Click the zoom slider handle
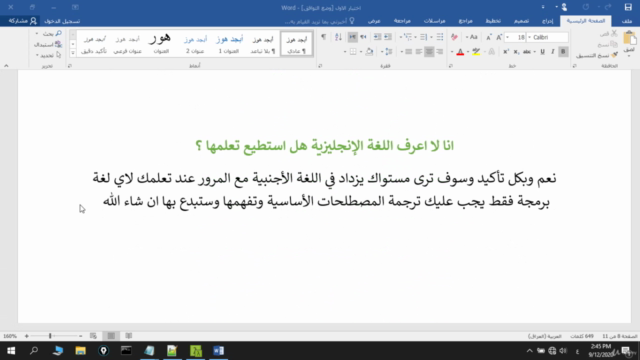This screenshot has height=360, width=640. (x=50, y=336)
